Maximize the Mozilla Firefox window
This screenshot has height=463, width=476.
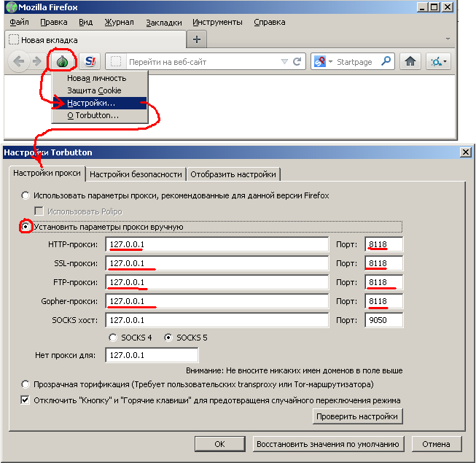tap(434, 7)
